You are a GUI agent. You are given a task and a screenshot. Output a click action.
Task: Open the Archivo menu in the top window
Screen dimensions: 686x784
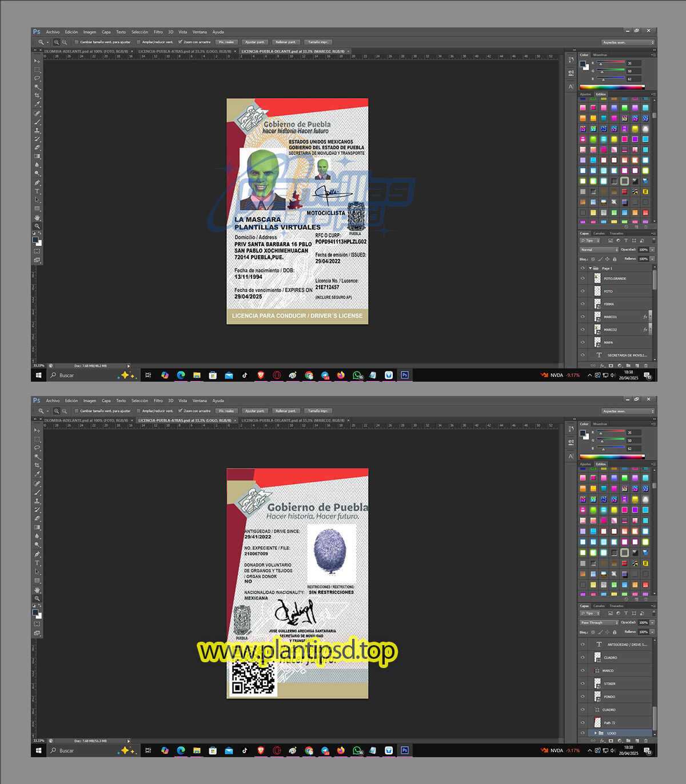pos(53,32)
